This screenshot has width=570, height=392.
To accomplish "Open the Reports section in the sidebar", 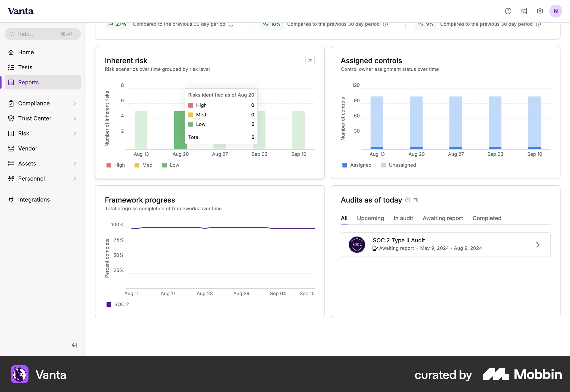I will point(28,82).
